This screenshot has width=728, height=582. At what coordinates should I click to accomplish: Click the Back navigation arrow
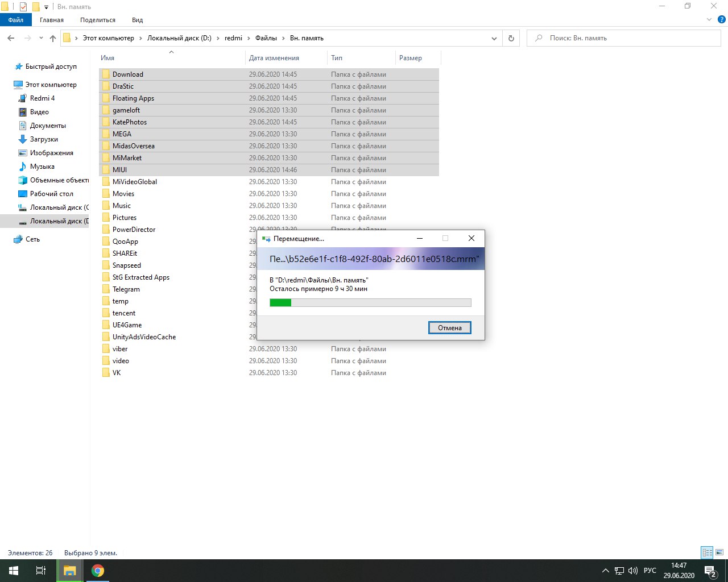(x=11, y=38)
